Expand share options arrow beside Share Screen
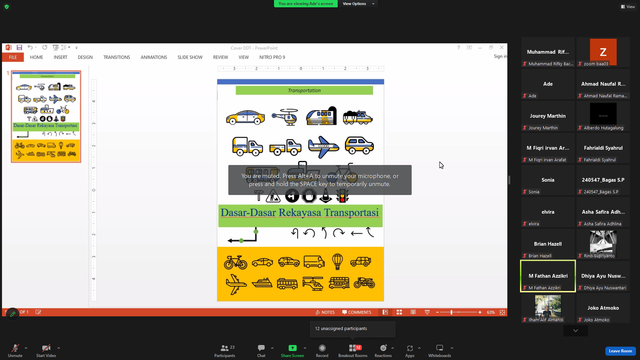The width and height of the screenshot is (640, 360). click(304, 348)
